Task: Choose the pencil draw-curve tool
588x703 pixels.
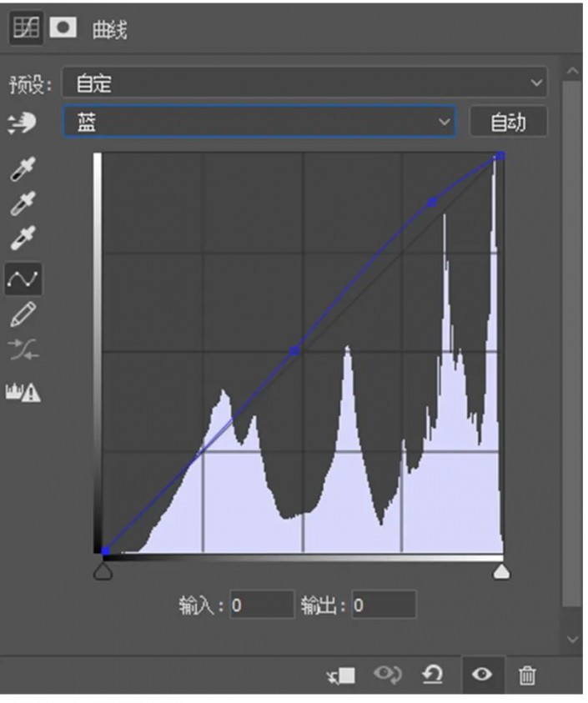Action: [23, 314]
